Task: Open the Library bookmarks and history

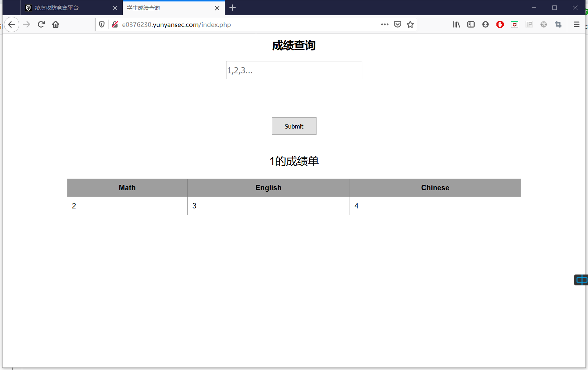Action: click(x=456, y=24)
